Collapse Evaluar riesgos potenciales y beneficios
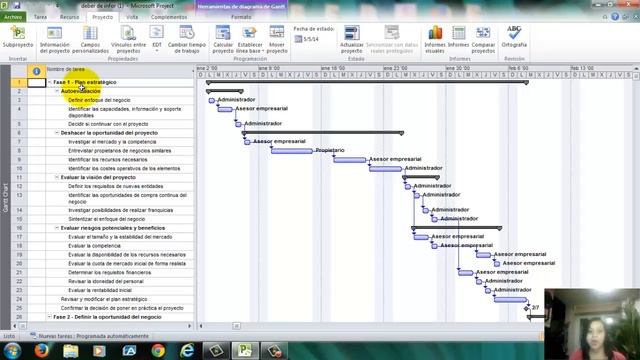Image resolution: width=640 pixels, height=360 pixels. (x=57, y=228)
